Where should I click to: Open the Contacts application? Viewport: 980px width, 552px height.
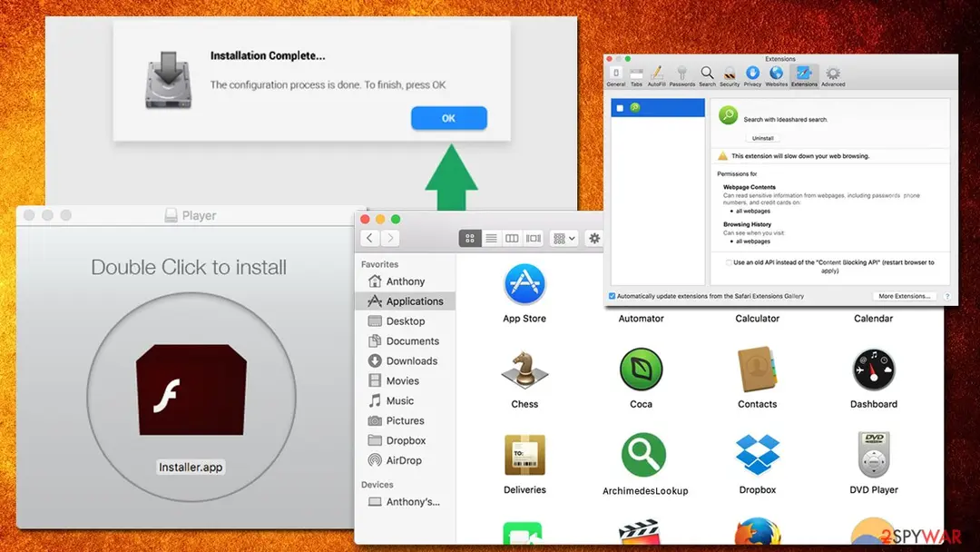click(757, 370)
